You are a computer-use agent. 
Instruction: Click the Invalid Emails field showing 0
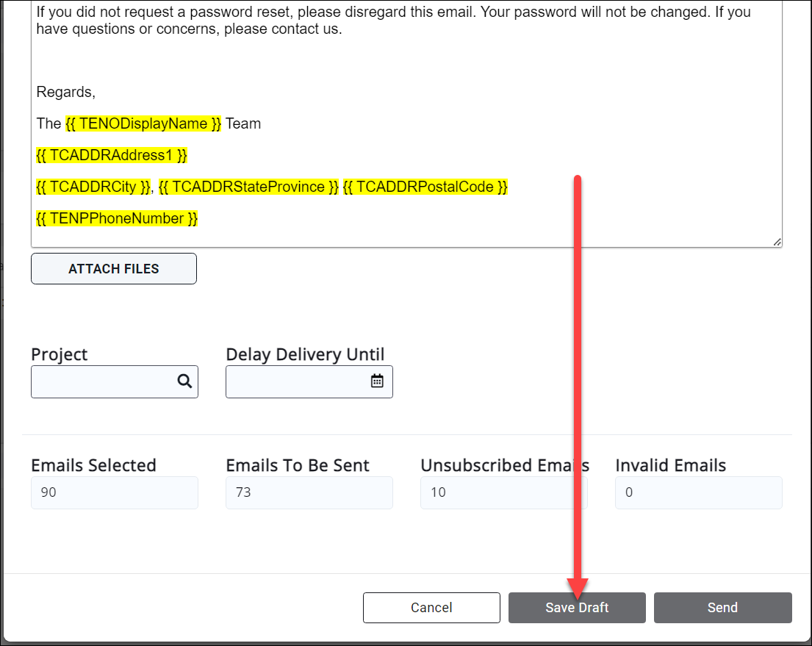point(698,492)
